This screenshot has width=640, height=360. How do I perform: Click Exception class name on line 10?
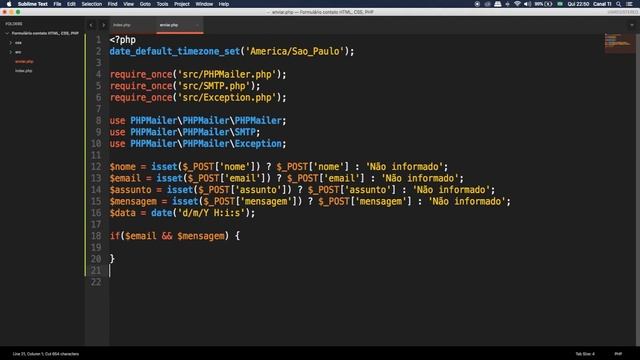[258, 144]
